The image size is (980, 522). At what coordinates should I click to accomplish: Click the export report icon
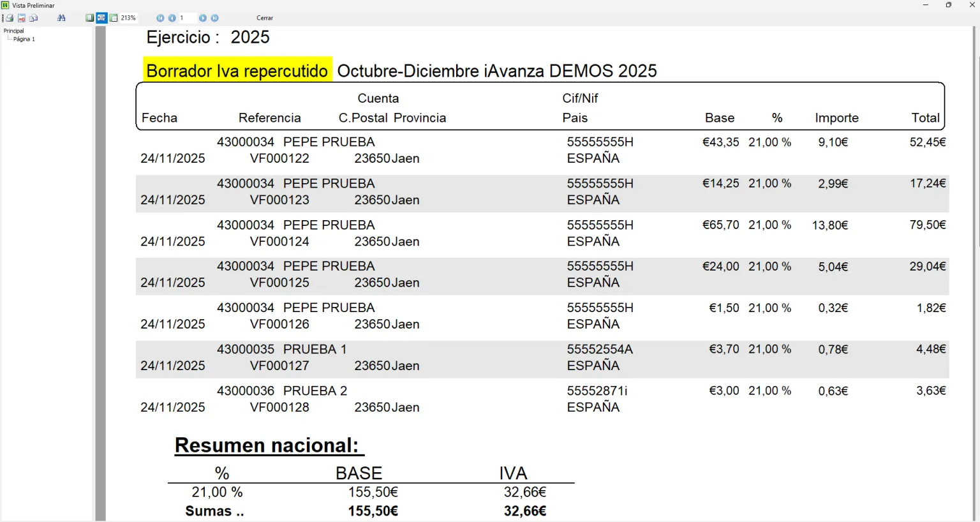22,18
